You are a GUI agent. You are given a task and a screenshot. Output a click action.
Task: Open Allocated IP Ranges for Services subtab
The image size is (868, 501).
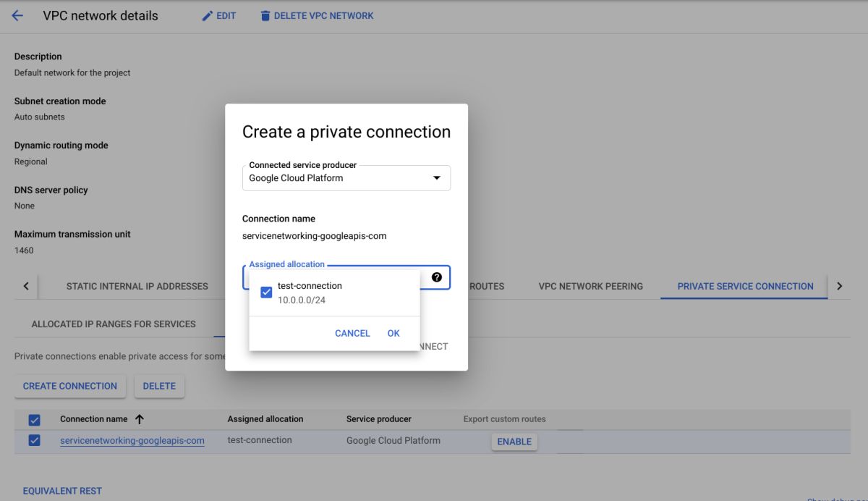click(x=114, y=324)
